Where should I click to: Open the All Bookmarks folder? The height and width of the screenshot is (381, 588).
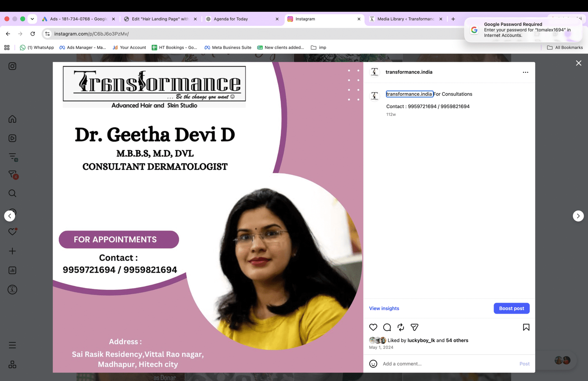[x=565, y=47]
